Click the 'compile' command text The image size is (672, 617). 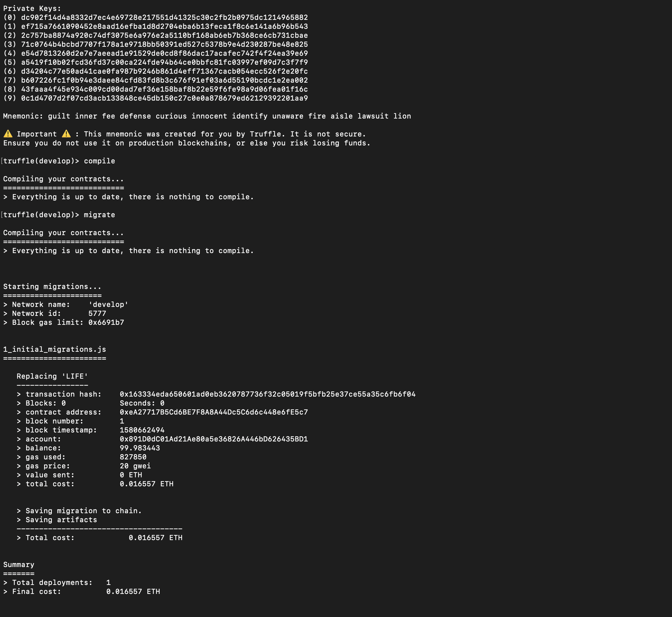99,161
